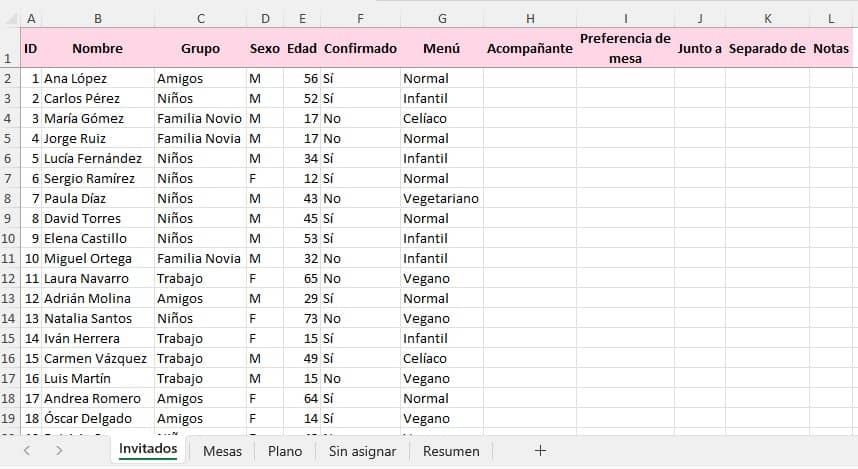Image resolution: width=858 pixels, height=469 pixels.
Task: Switch to the Mesas sheet tab
Action: pos(222,451)
